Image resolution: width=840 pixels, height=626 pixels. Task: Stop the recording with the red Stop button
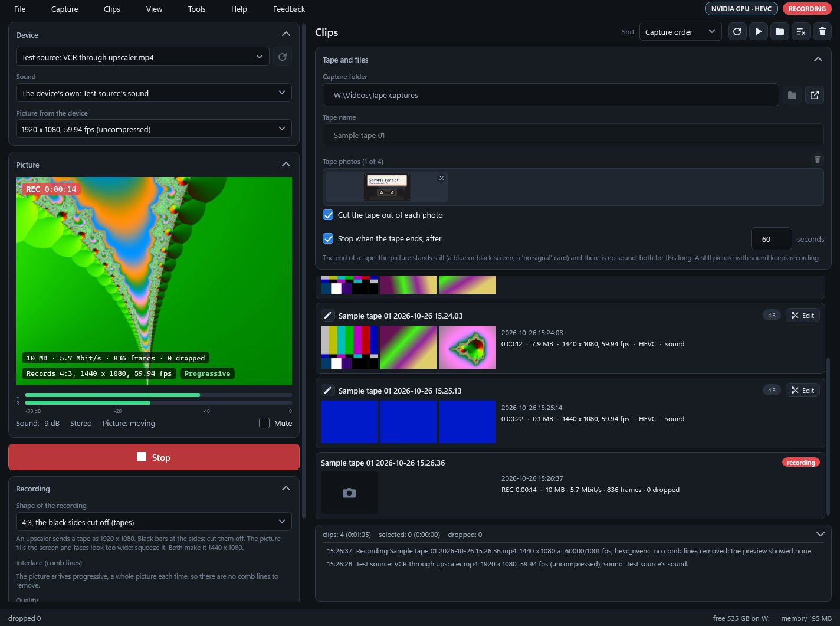pos(154,457)
